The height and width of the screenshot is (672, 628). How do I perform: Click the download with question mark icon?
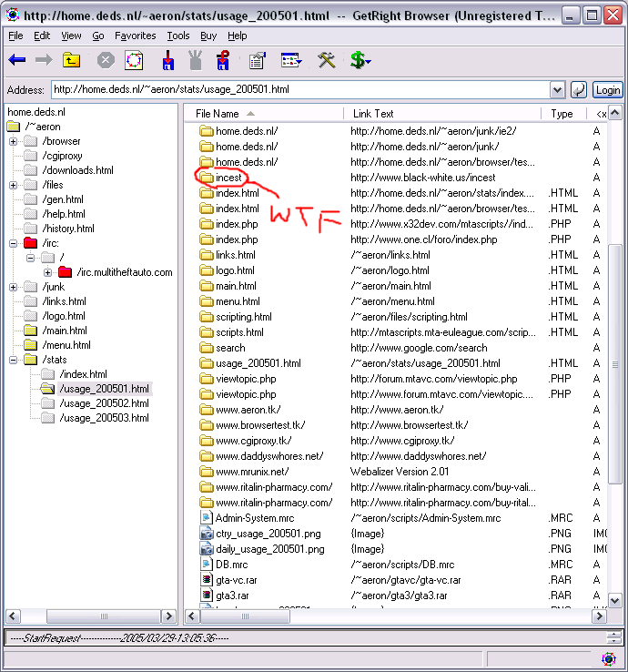point(223,60)
